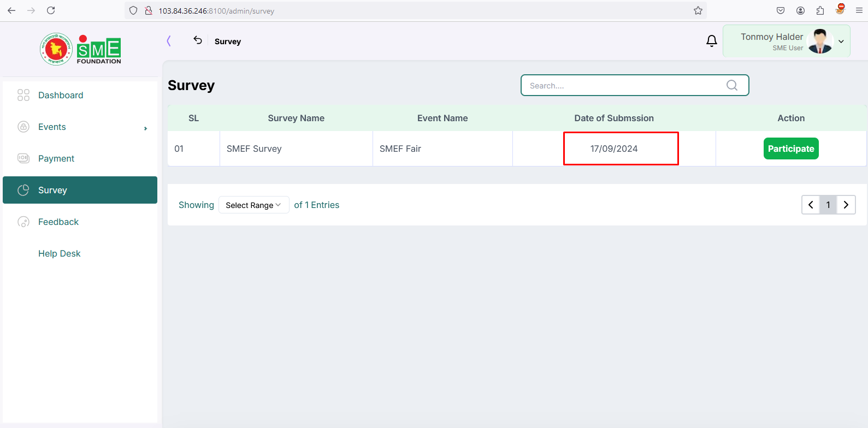Click the SMEF Fair cell
The width and height of the screenshot is (868, 428).
[442, 148]
